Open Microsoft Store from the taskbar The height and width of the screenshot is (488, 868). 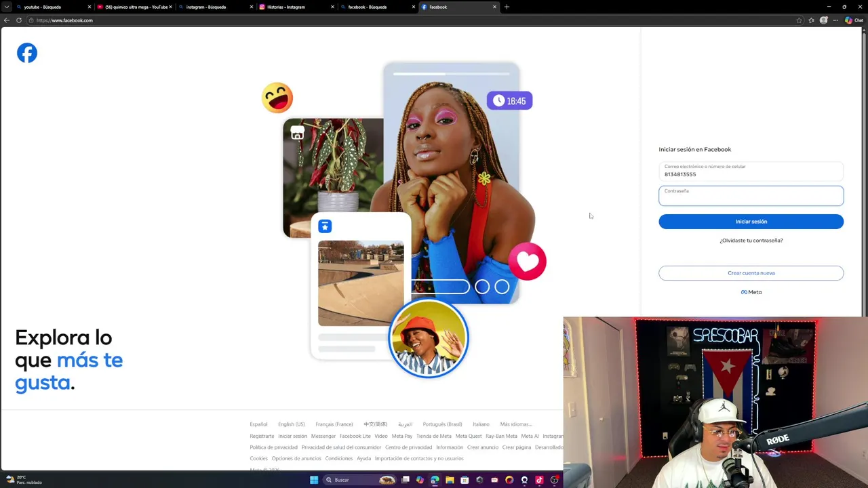pyautogui.click(x=465, y=480)
